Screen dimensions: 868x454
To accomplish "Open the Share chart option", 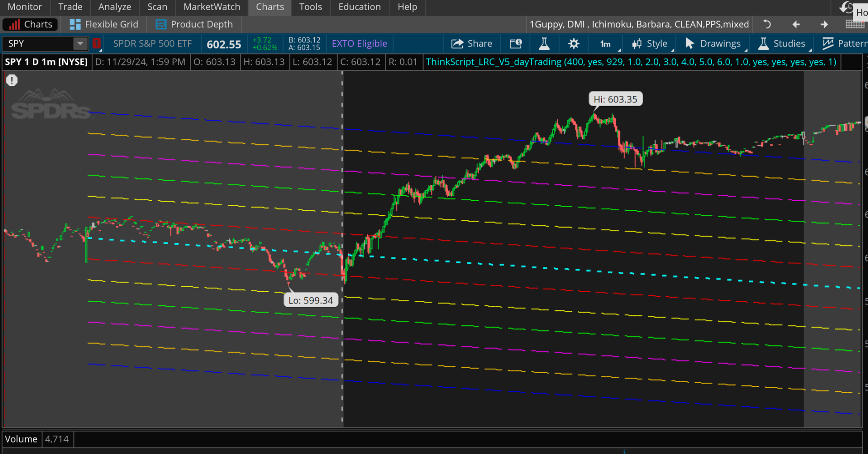I will coord(471,43).
